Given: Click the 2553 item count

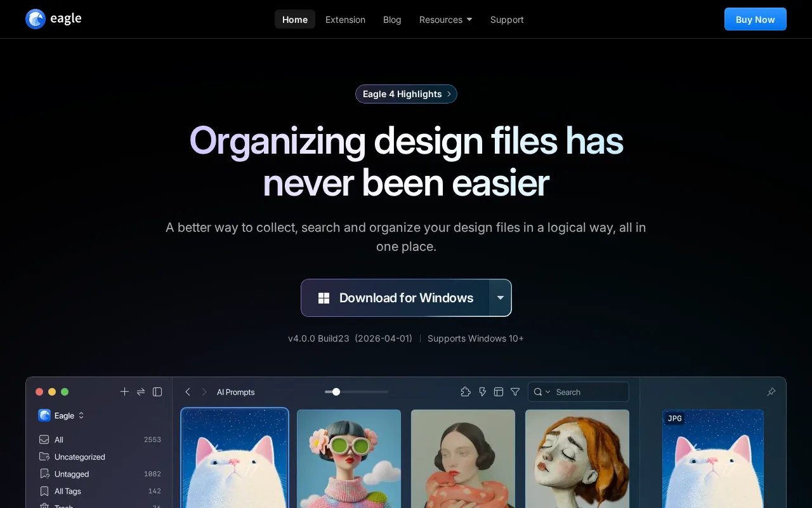Looking at the screenshot, I should point(152,439).
